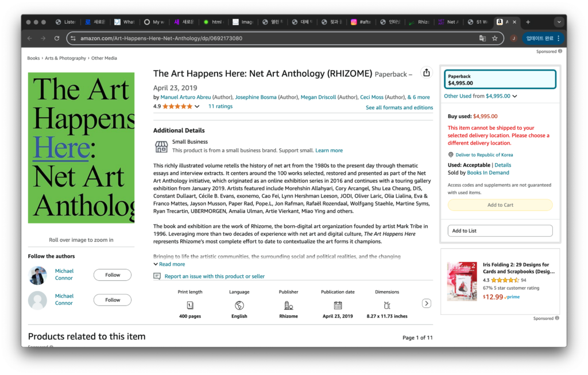Switch to the Rhizome browser tab

(419, 22)
